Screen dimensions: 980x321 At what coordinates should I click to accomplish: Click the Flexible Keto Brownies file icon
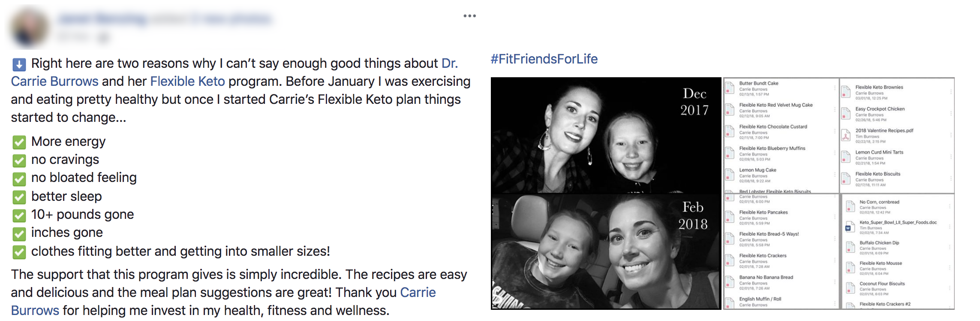tap(846, 92)
